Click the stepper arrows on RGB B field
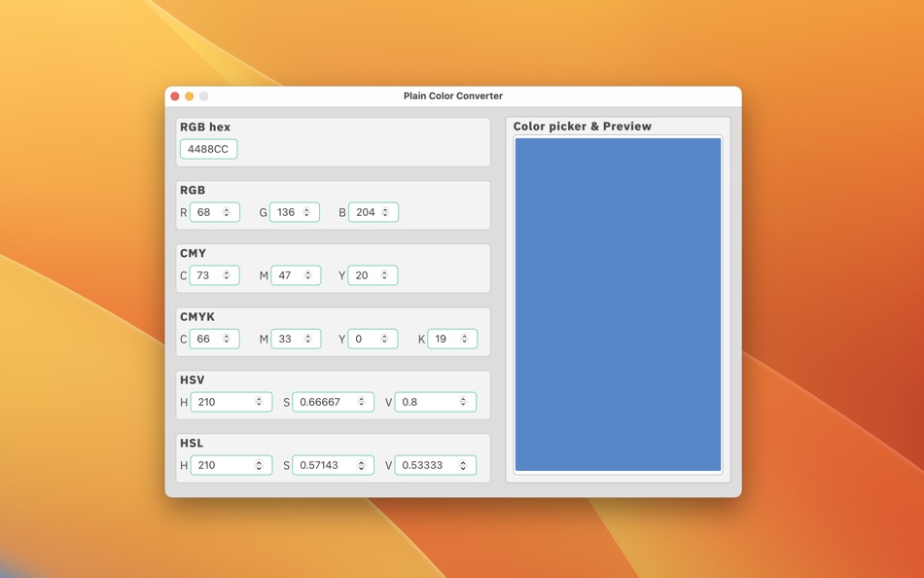924x578 pixels. click(x=385, y=212)
